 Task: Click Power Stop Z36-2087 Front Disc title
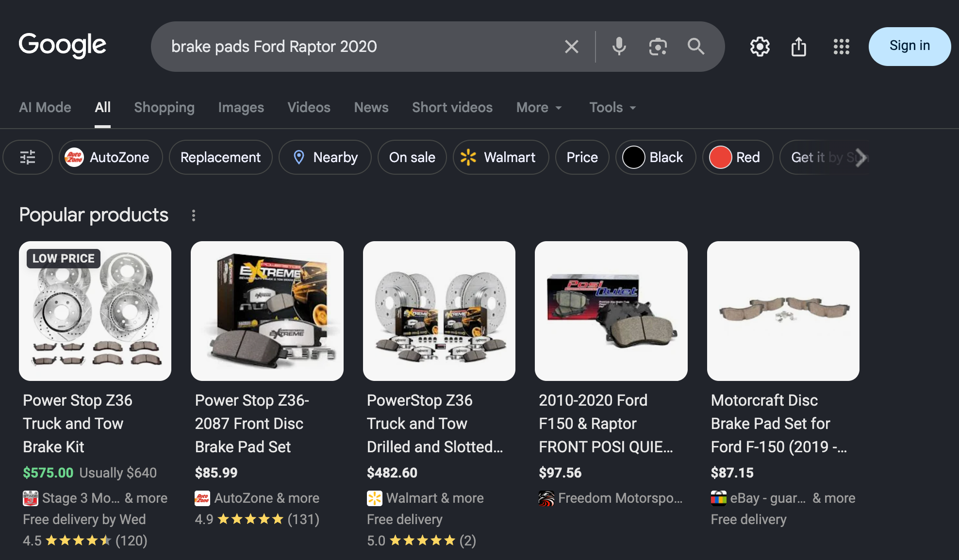[x=252, y=424]
